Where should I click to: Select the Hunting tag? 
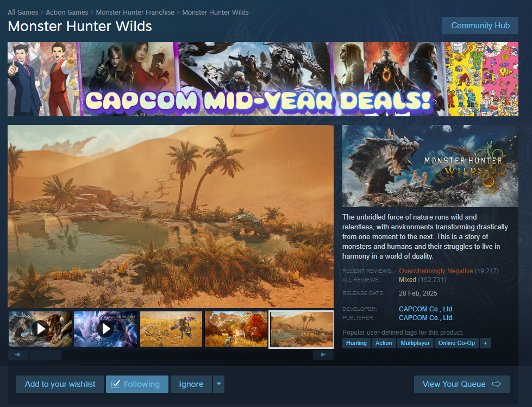pos(356,343)
